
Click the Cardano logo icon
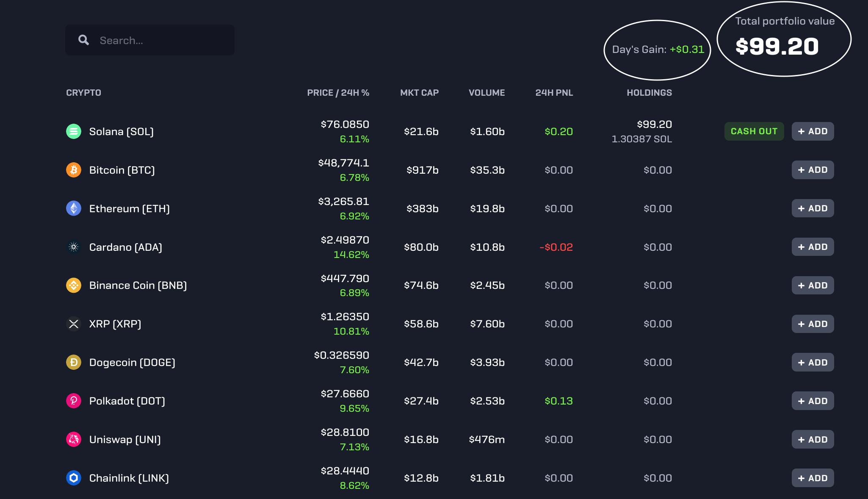74,247
